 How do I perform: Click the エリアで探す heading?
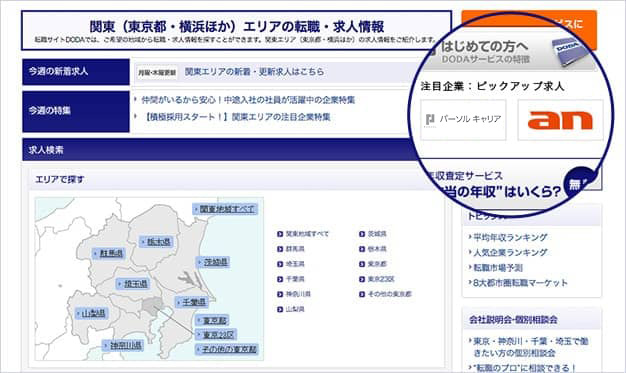59,180
